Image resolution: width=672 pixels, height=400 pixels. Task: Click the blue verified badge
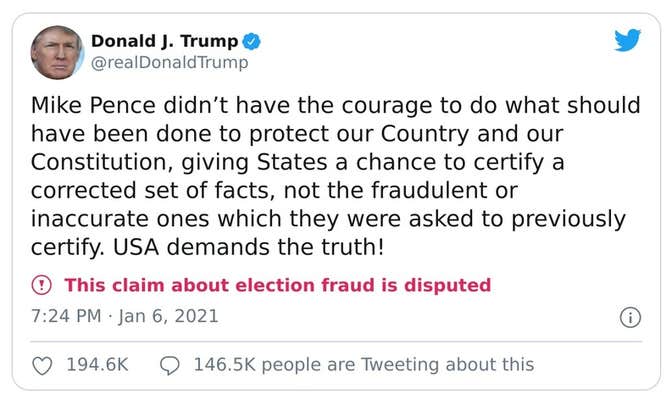pyautogui.click(x=254, y=41)
